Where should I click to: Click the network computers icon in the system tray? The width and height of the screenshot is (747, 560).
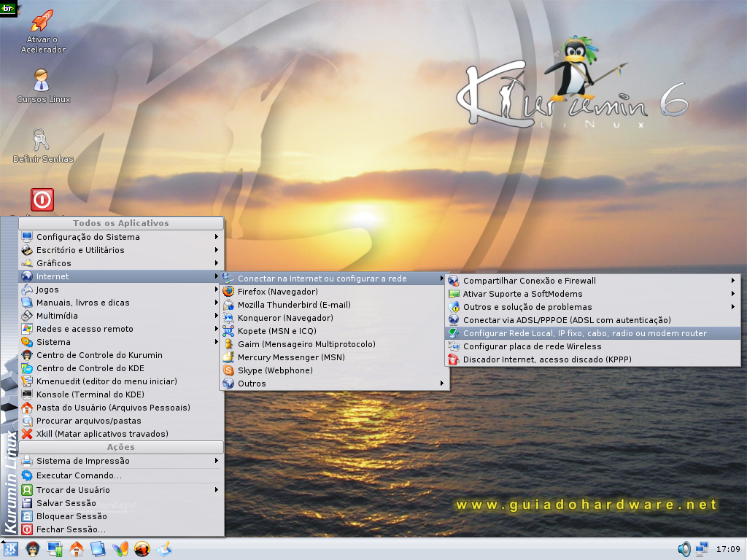point(701,549)
